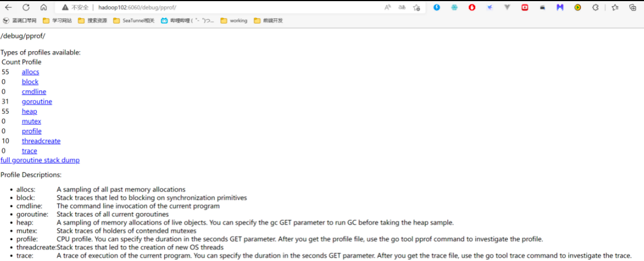Click the translate page icon
Image resolution: width=644 pixels, height=261 pixels.
coord(402,7)
